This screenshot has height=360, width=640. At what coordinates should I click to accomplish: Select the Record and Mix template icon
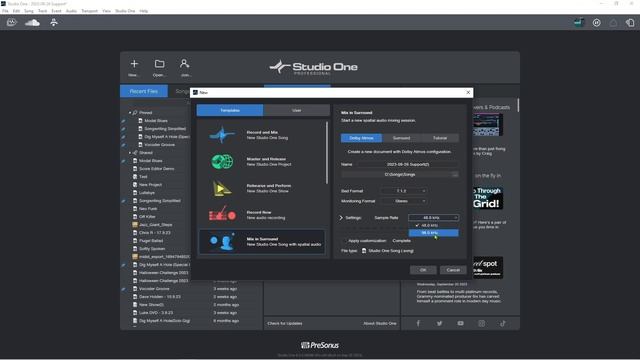click(x=222, y=135)
